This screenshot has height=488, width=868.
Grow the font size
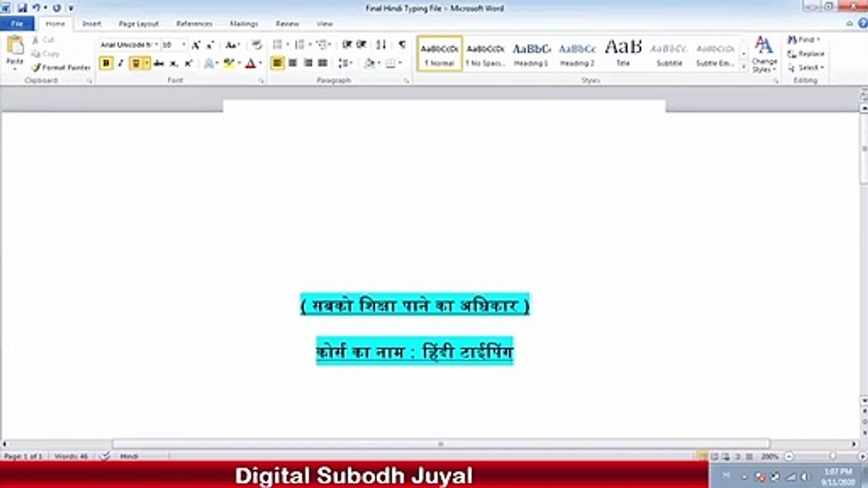[196, 45]
